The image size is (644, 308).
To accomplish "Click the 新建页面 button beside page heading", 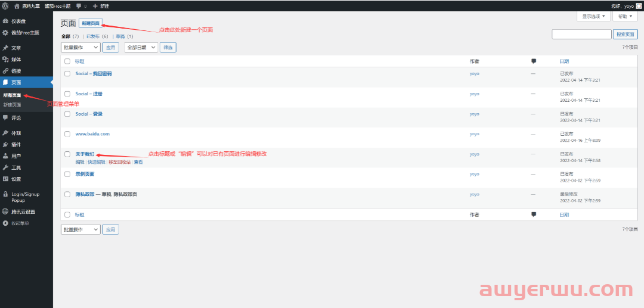I will click(x=91, y=23).
